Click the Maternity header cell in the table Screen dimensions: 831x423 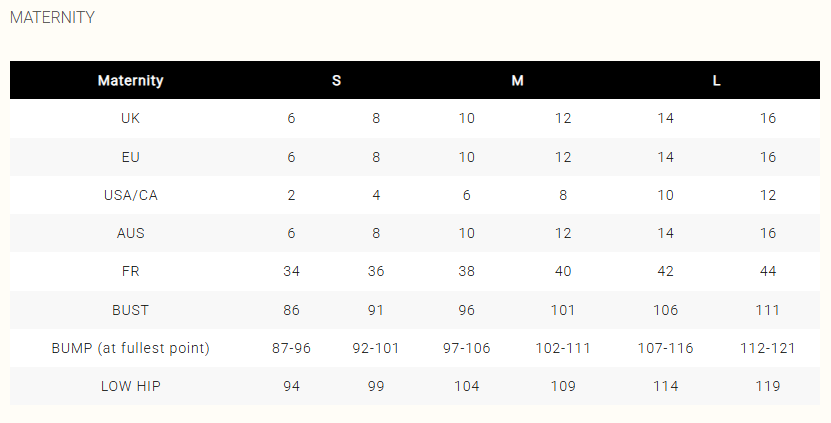pos(131,80)
